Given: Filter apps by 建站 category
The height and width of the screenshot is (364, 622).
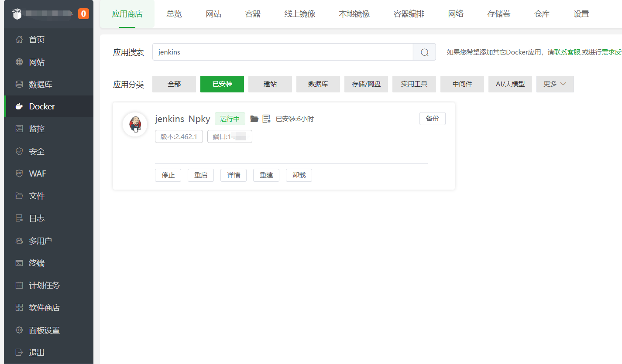Looking at the screenshot, I should 270,84.
